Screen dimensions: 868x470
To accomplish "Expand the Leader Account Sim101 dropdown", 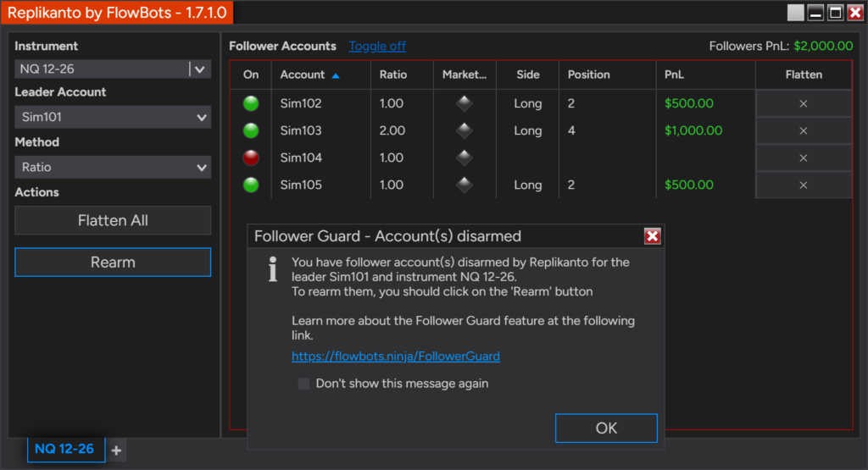I will click(x=113, y=117).
